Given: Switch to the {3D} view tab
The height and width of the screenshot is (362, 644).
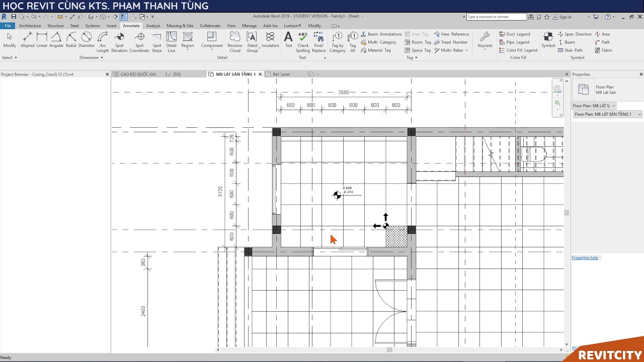Looking at the screenshot, I should click(x=177, y=74).
